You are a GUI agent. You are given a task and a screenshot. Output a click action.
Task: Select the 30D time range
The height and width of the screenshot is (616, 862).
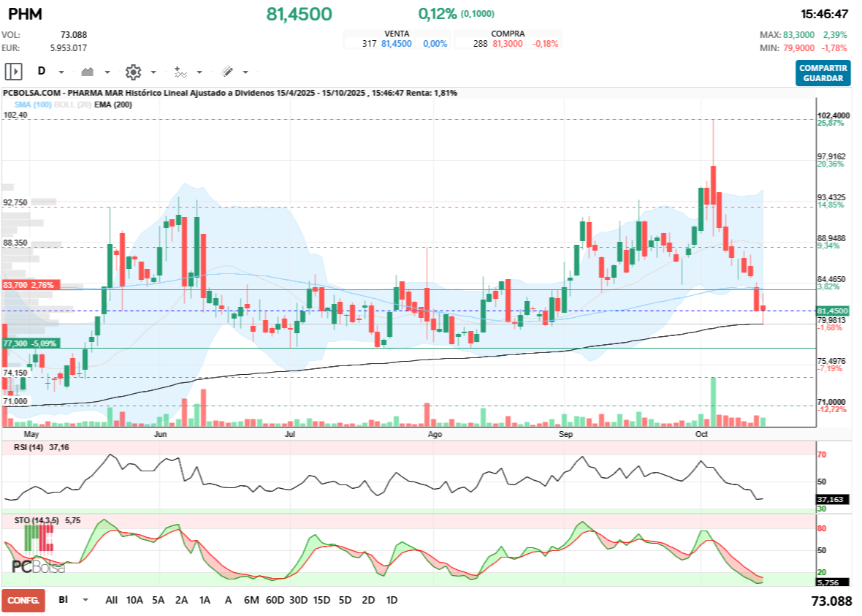[x=298, y=600]
